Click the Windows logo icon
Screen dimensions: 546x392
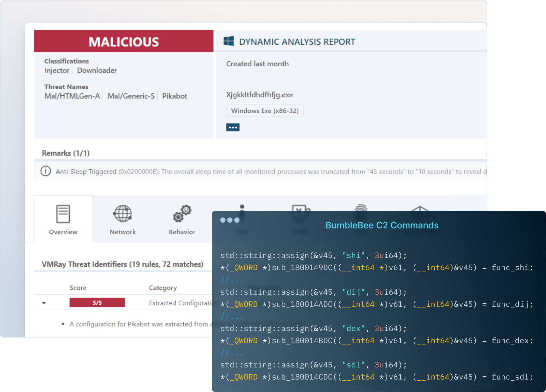229,41
